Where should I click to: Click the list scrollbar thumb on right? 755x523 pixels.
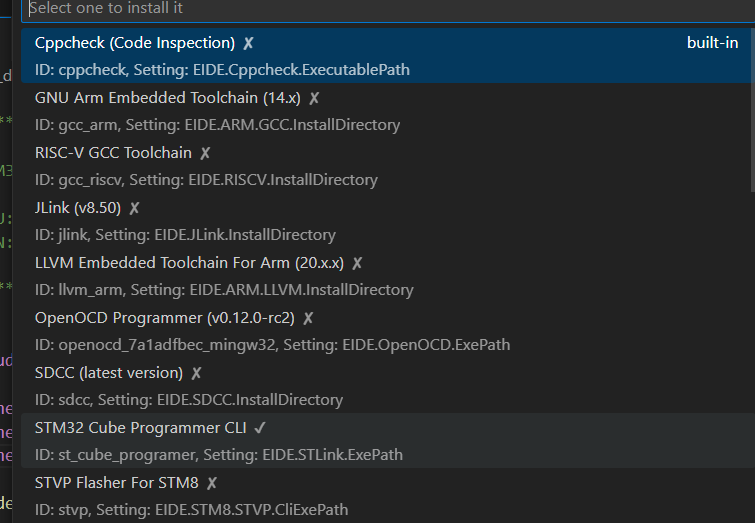point(753,110)
